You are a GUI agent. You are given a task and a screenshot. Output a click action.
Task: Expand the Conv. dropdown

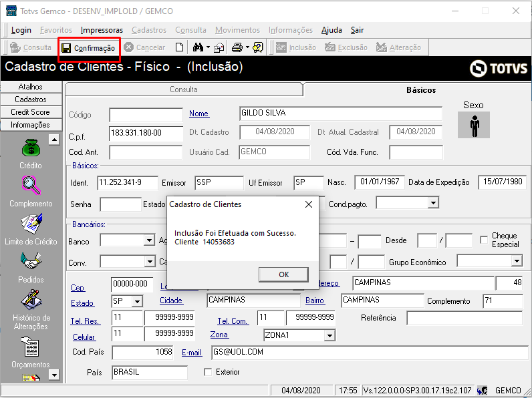(x=150, y=261)
